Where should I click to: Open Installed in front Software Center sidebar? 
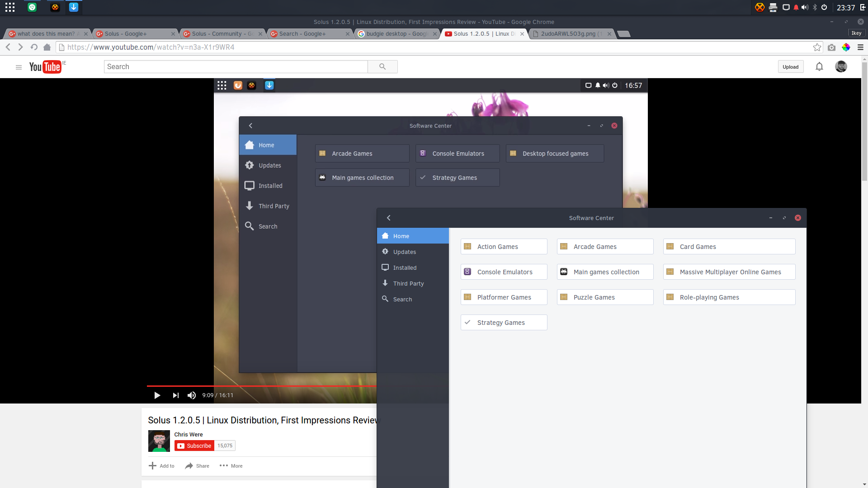413,267
